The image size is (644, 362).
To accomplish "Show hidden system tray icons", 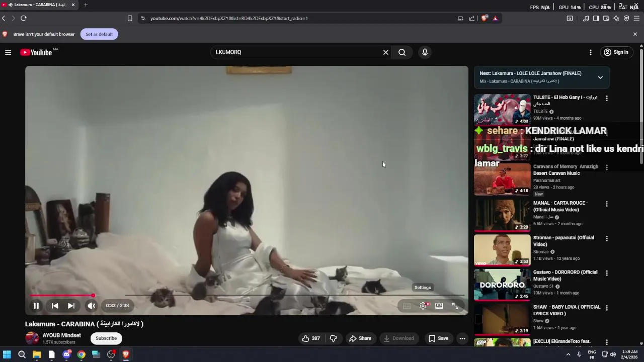I will pos(569,354).
